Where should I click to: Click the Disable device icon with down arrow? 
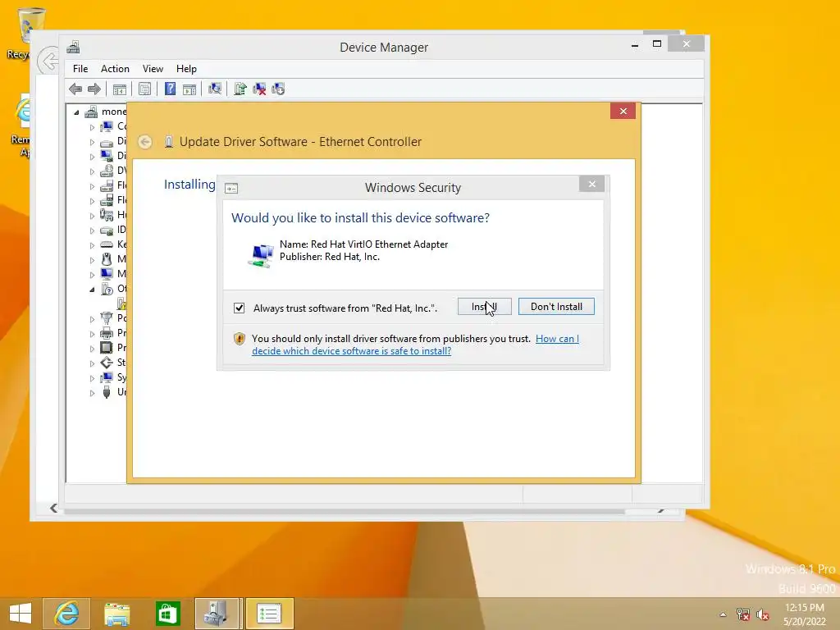pyautogui.click(x=278, y=89)
